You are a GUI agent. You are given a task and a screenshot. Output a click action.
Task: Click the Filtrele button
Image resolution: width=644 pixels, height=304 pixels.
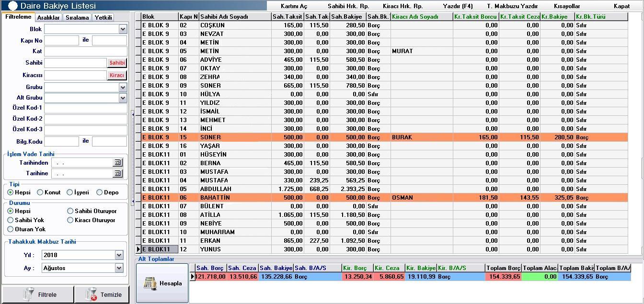[x=38, y=295]
